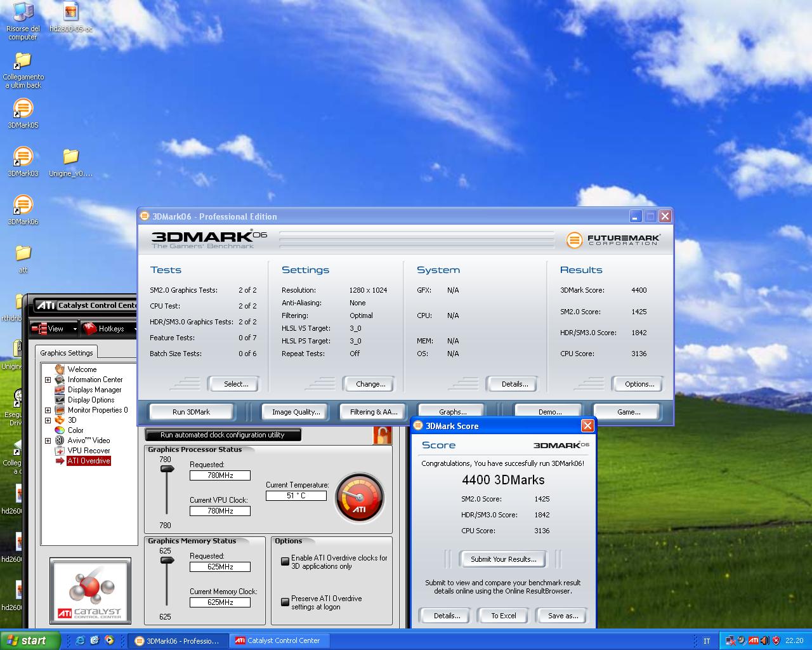Open Filtering & AA settings

pos(374,412)
